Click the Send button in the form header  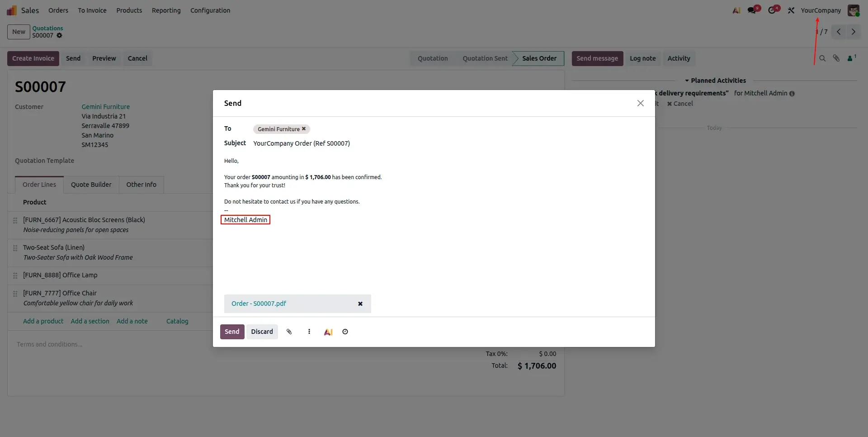(73, 58)
